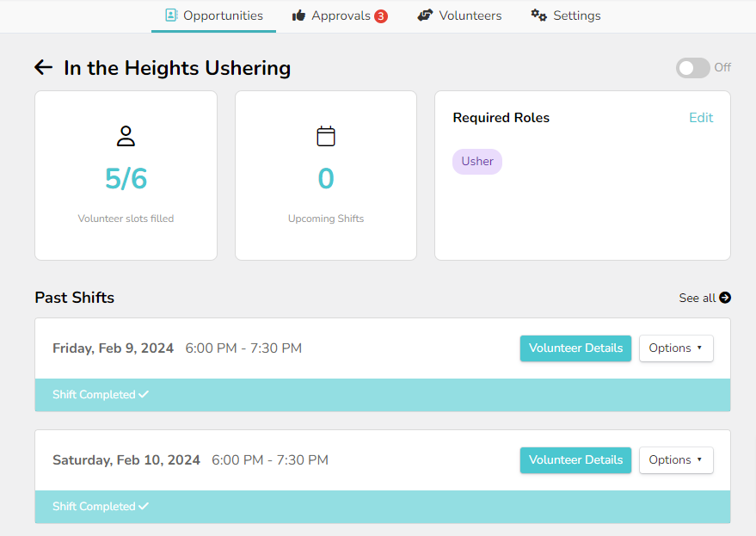The height and width of the screenshot is (536, 756).
Task: Switch to the Volunteers tab
Action: [470, 15]
